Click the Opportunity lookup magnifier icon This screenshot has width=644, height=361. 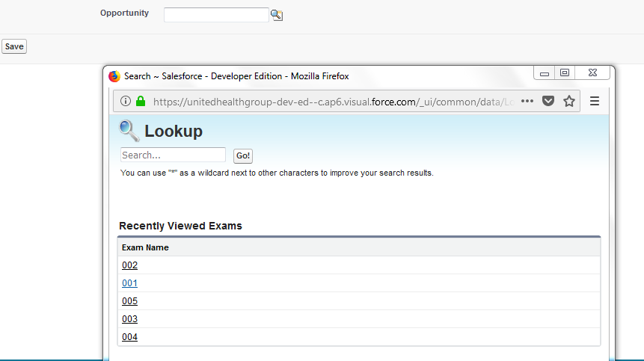pos(277,15)
